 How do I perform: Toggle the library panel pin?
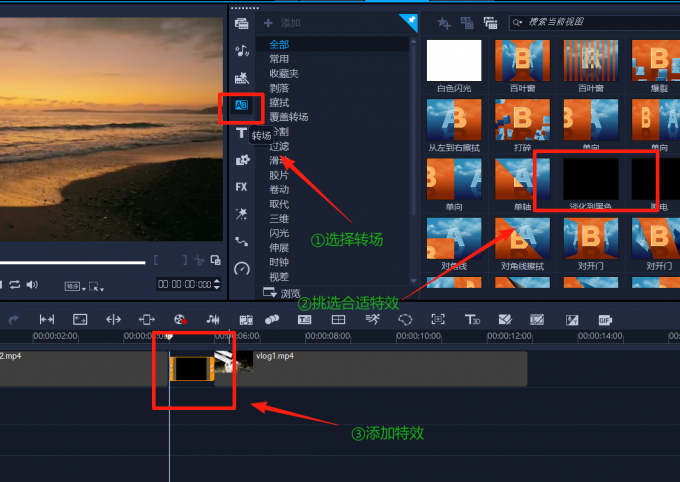coord(408,21)
